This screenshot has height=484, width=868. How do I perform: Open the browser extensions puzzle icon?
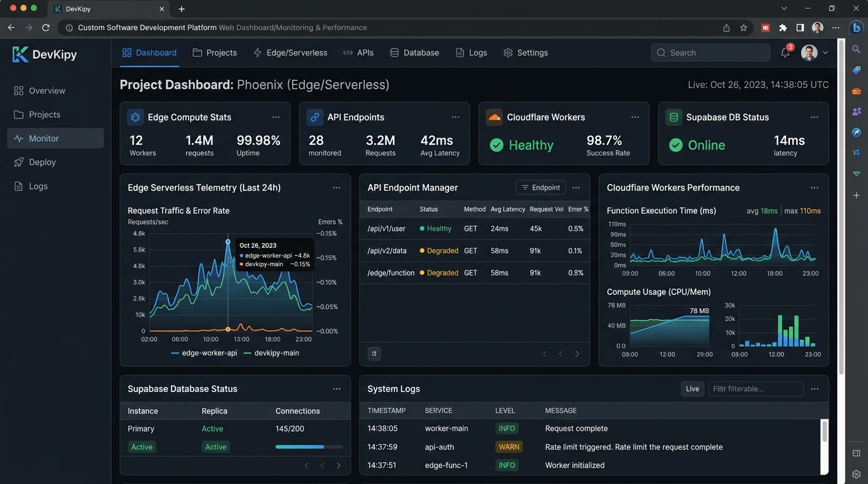click(783, 28)
